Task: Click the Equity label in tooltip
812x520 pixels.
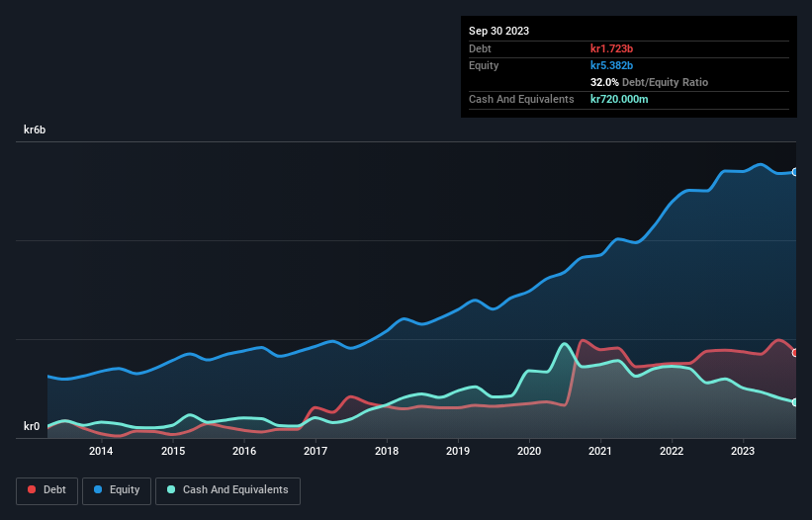Action: click(484, 65)
